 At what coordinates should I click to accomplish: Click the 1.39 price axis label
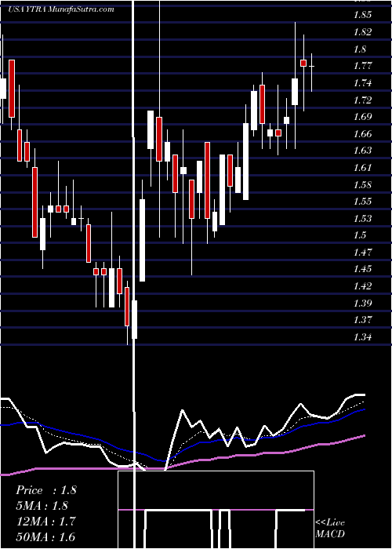click(362, 304)
